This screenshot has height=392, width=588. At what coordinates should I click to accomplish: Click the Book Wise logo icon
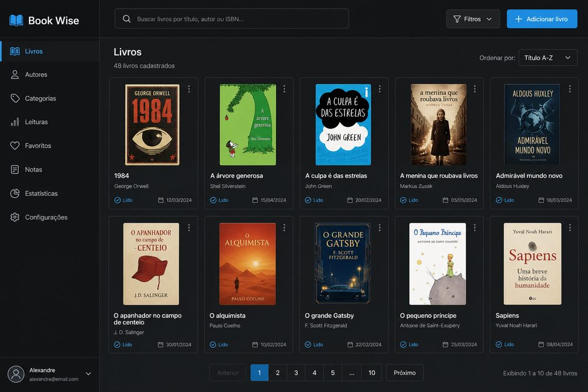[16, 20]
